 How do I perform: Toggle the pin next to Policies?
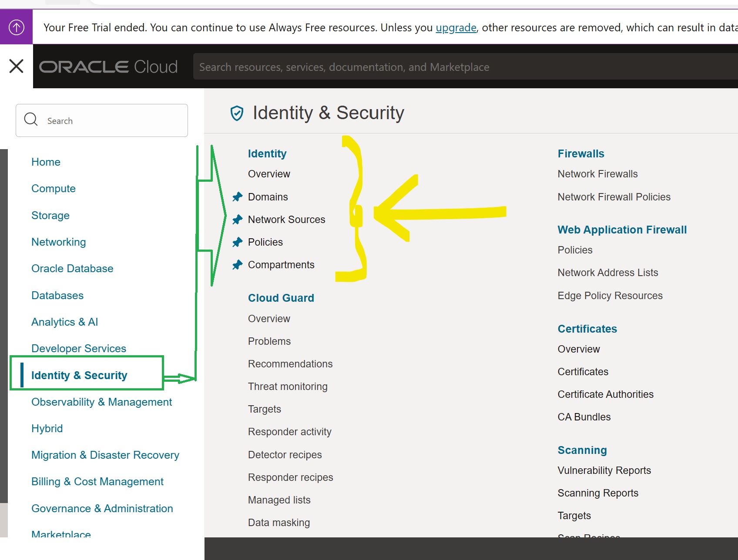coord(237,242)
